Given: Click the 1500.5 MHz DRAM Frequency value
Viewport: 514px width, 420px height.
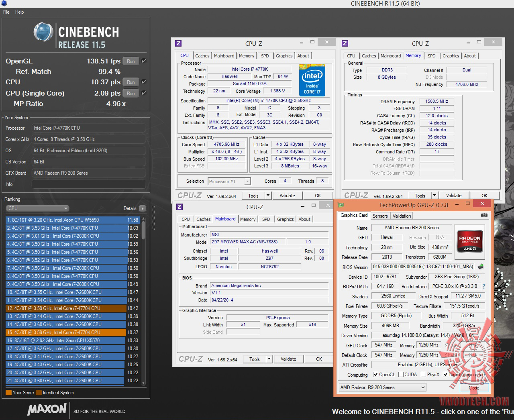Looking at the screenshot, I should coord(437,102).
